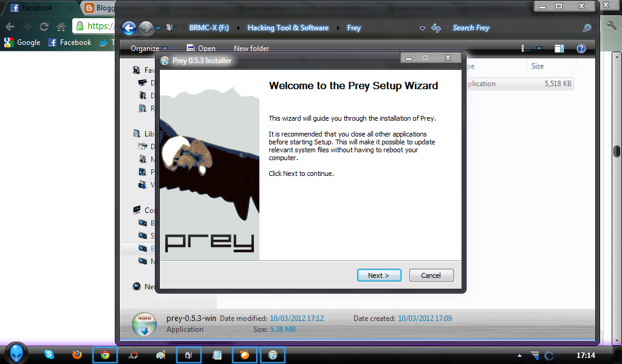622x364 pixels.
Task: Open the Facebook bookmark in bookmarks bar
Action: [69, 42]
